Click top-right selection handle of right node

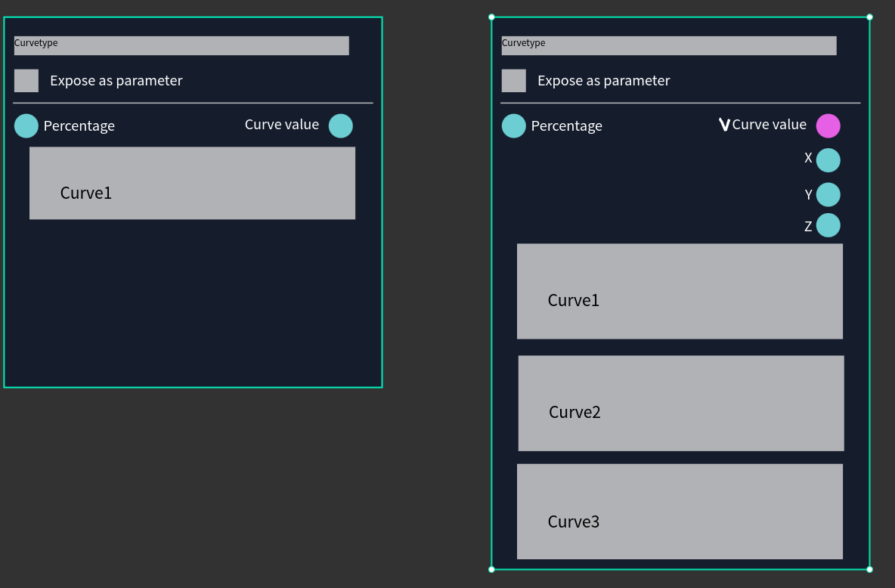click(x=869, y=17)
